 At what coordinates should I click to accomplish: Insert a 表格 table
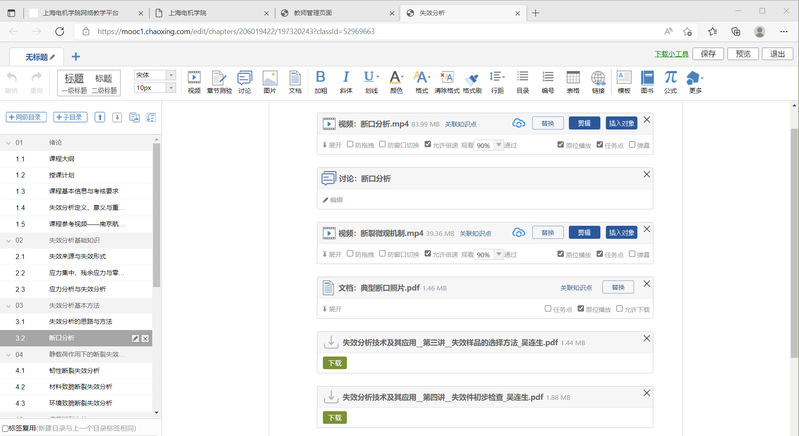573,81
